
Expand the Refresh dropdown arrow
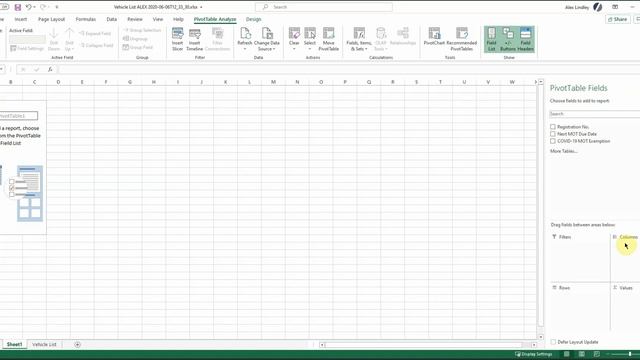pyautogui.click(x=245, y=49)
